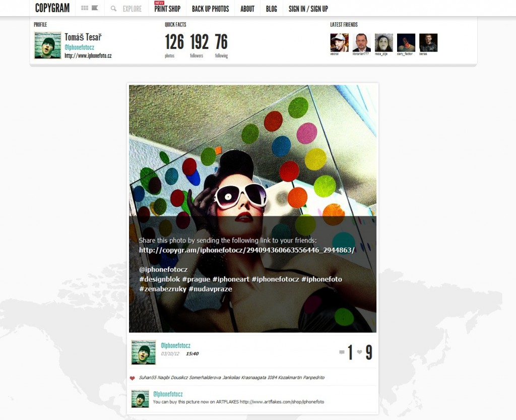The width and height of the screenshot is (516, 420).
Task: Go to the About page
Action: pyautogui.click(x=247, y=9)
